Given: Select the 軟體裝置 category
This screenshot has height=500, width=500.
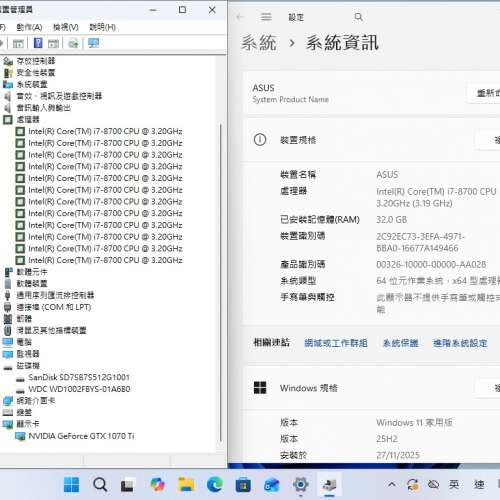Looking at the screenshot, I should [32, 283].
